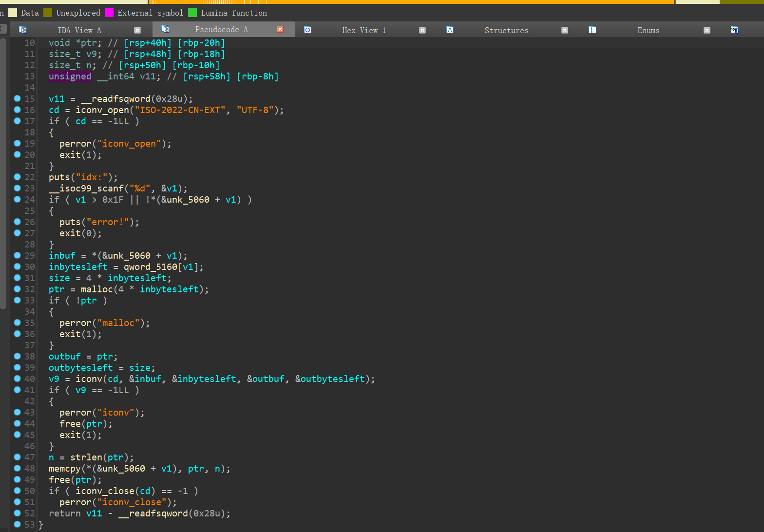Click the 'return' keyword on line 52
Viewport: 764px width, 532px height.
coord(65,513)
